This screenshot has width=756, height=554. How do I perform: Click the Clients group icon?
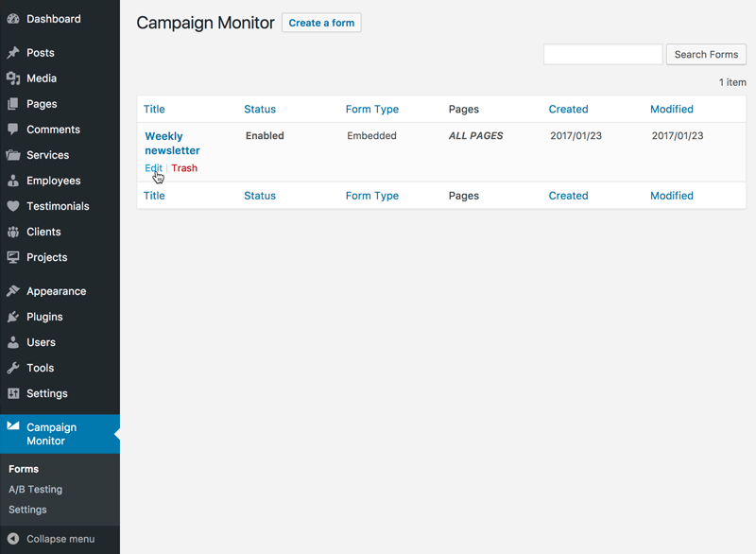click(13, 232)
